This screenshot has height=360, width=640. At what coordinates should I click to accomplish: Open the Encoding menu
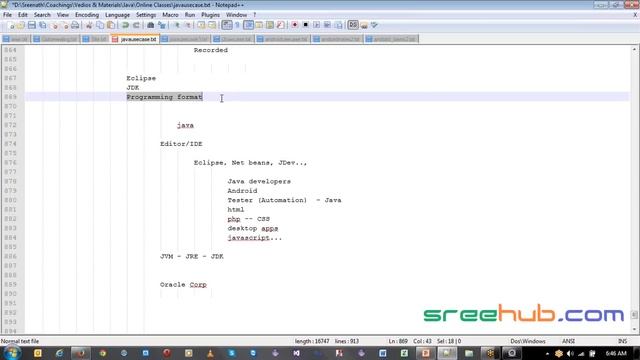87,15
